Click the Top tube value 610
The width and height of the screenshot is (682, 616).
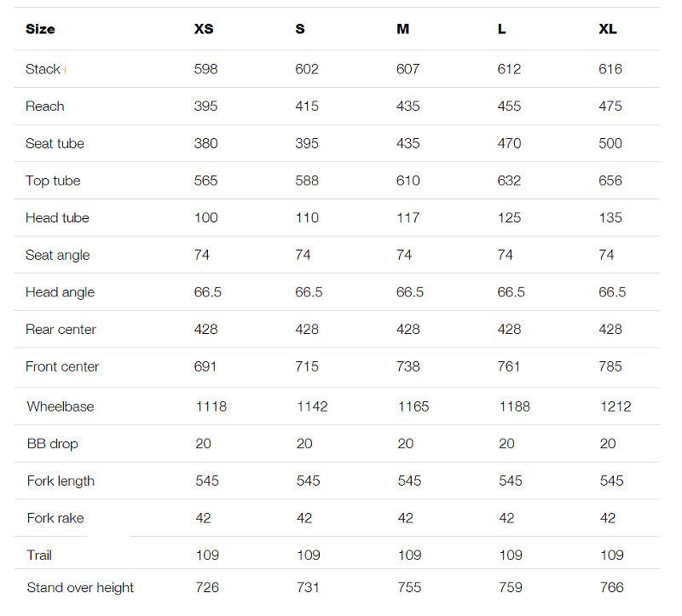coord(408,181)
